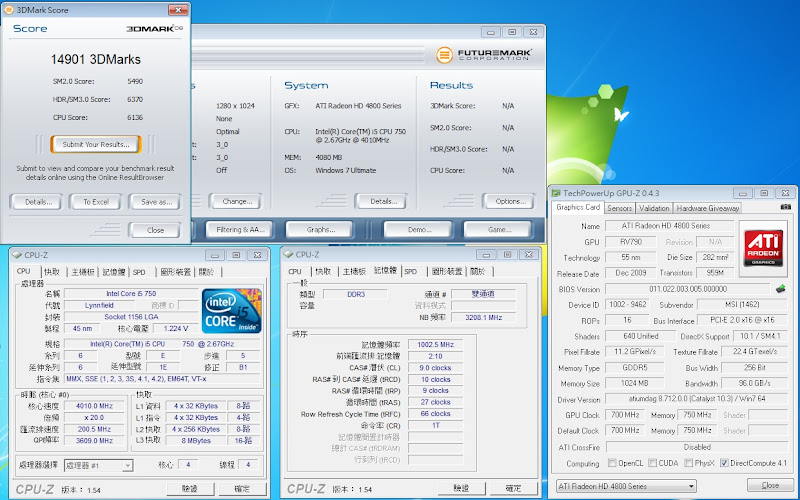
Task: Select 圖形裝置 tab in left CPU-Z window
Action: pos(176,272)
